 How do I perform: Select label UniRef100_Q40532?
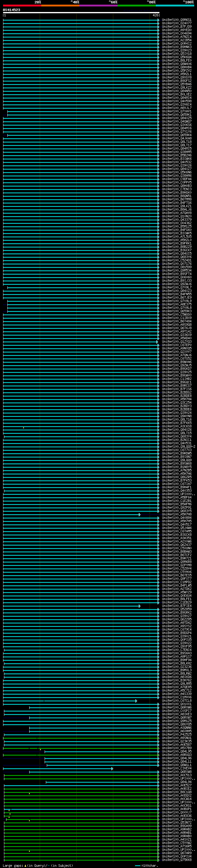[176, 162]
